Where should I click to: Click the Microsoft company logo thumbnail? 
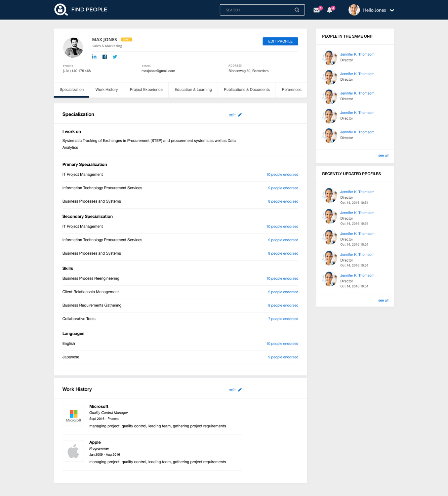click(73, 415)
